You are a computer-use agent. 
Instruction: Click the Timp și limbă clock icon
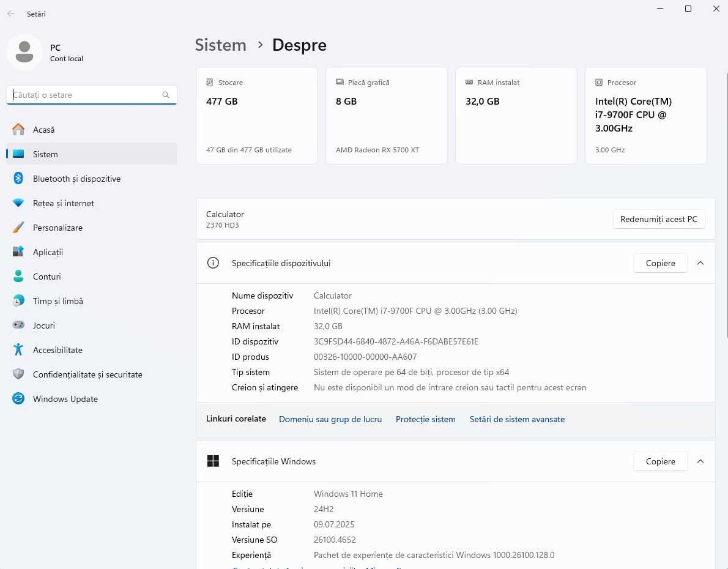tap(18, 301)
